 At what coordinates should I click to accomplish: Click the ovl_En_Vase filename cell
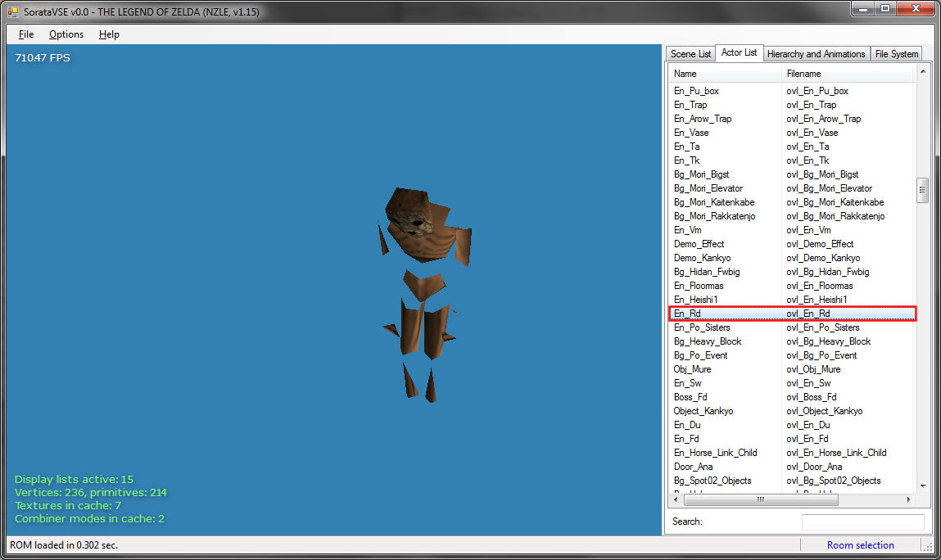[x=812, y=133]
